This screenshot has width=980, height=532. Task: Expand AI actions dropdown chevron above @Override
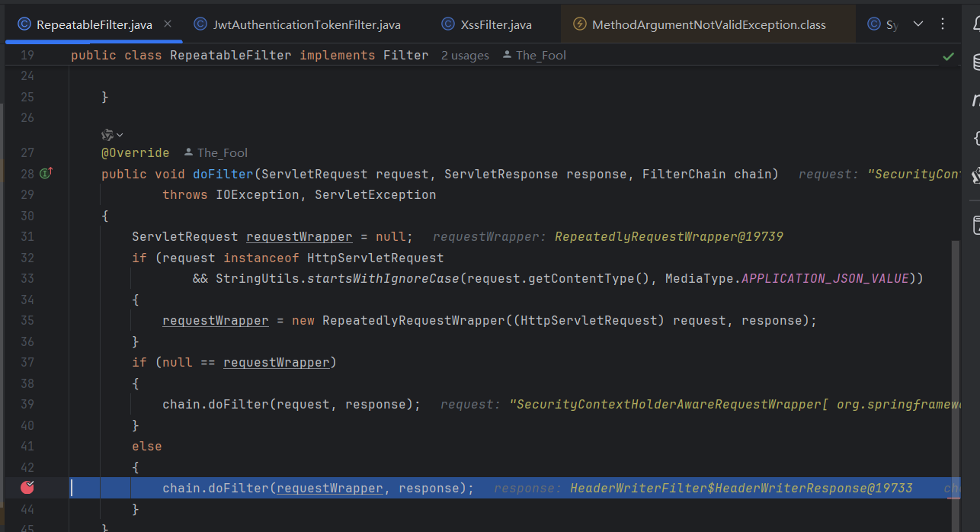point(120,135)
